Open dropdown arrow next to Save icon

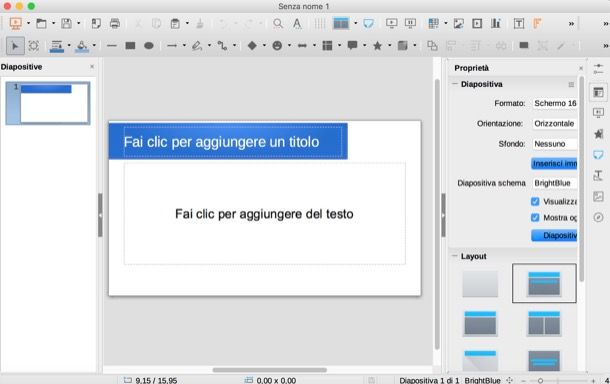click(79, 24)
